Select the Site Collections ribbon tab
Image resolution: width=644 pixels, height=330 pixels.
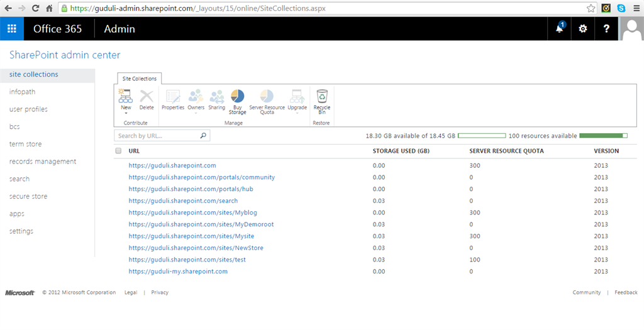139,79
